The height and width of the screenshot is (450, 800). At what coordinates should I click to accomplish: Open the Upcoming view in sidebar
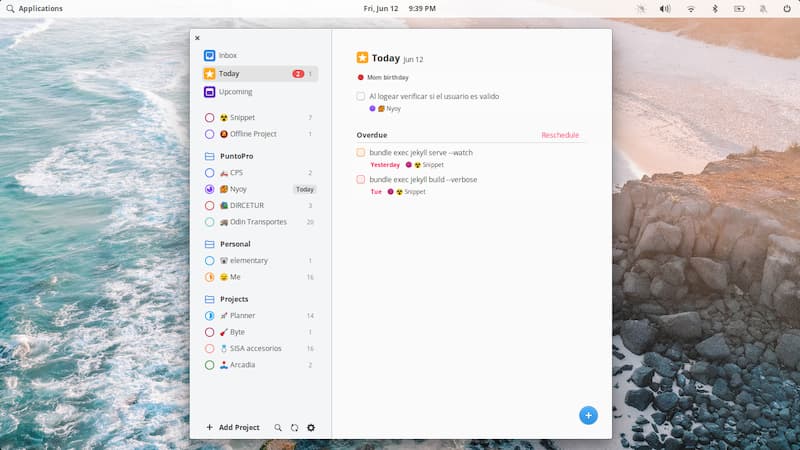[x=234, y=92]
